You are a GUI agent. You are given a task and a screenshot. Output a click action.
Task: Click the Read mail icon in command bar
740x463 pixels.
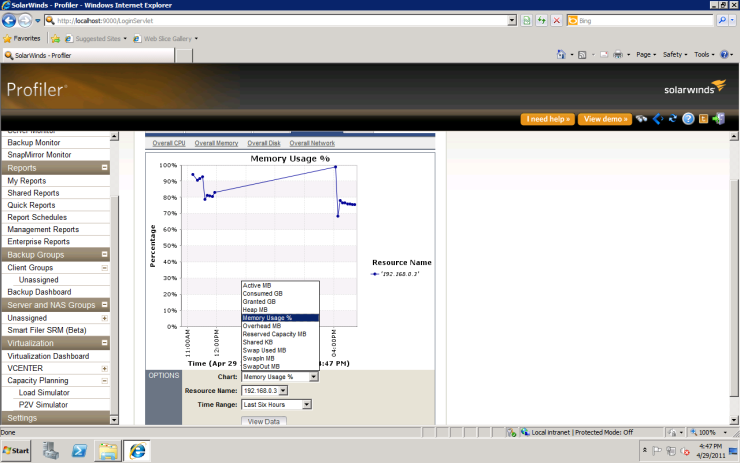[x=604, y=55]
